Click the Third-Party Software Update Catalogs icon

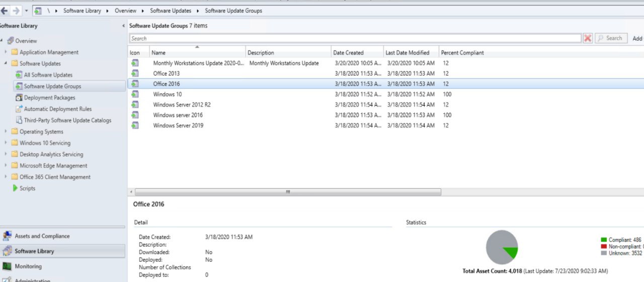click(19, 120)
